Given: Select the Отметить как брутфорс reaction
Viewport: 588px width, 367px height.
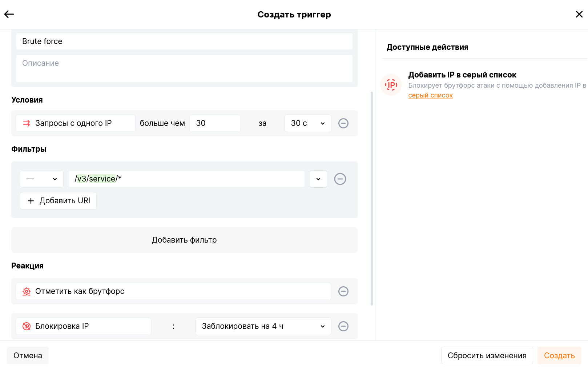Looking at the screenshot, I should point(173,291).
